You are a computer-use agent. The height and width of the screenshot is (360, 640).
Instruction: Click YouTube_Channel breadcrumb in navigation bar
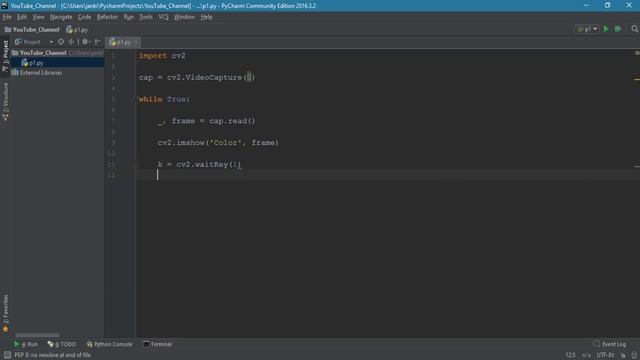tap(32, 30)
